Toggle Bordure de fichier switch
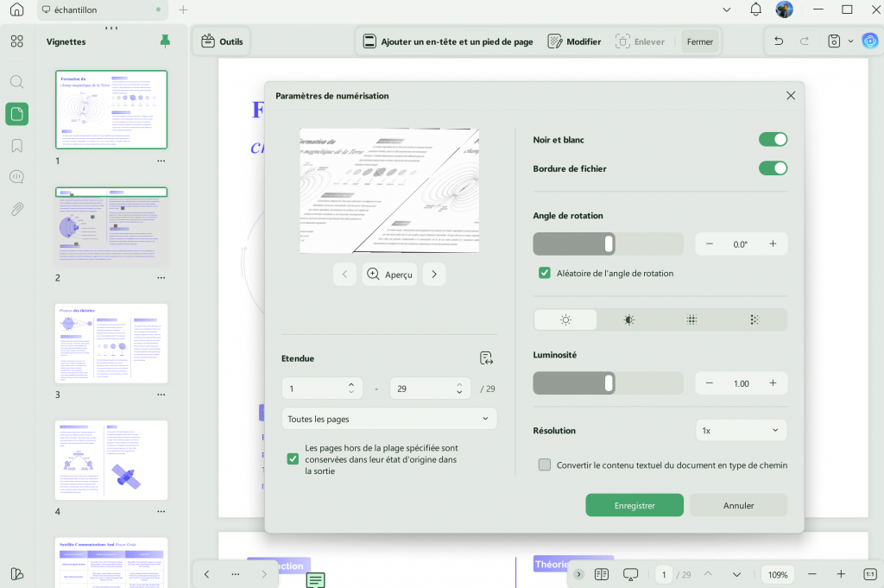 coord(773,168)
